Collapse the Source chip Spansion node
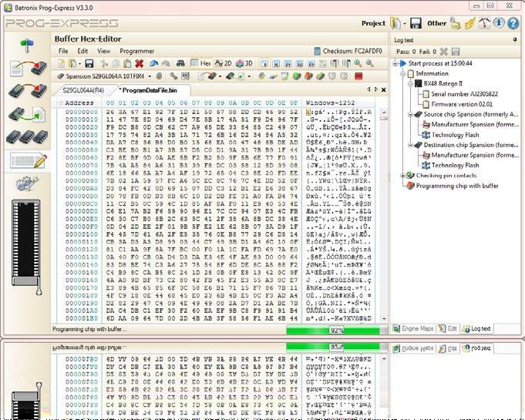The width and height of the screenshot is (525, 420). (x=410, y=115)
